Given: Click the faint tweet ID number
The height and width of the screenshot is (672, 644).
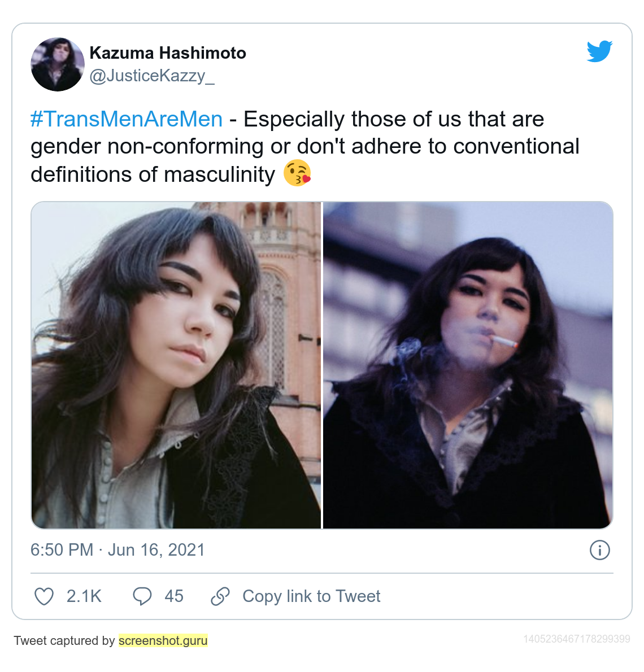Looking at the screenshot, I should (577, 639).
